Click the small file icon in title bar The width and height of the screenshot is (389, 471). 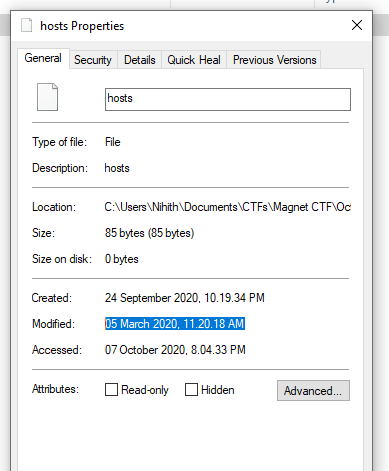click(x=27, y=25)
